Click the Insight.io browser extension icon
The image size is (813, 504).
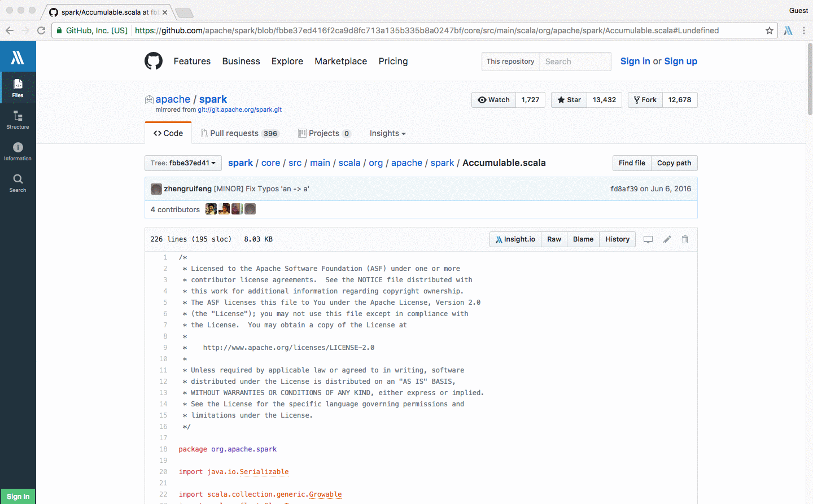click(788, 30)
